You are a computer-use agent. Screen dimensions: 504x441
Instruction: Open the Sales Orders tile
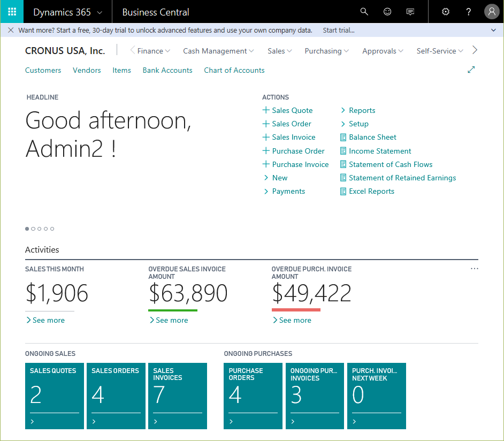(116, 396)
